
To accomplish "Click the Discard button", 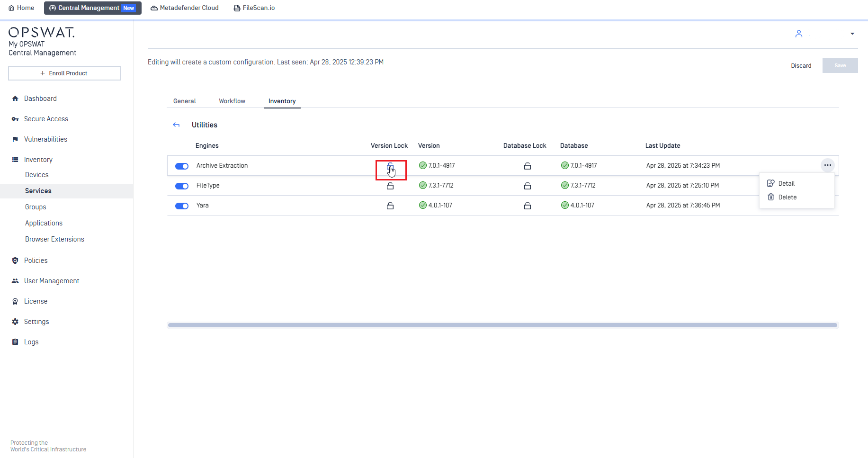I will point(801,66).
